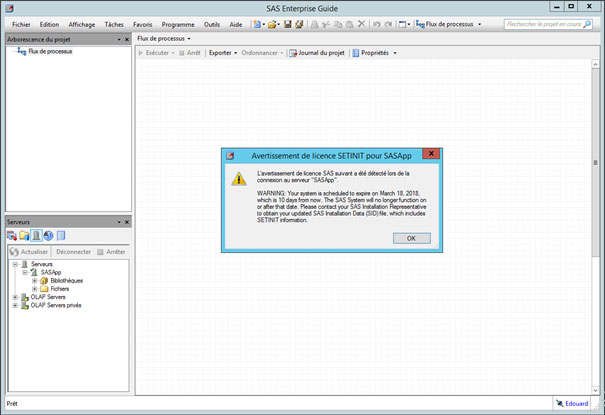Screen dimensions: 605x415
Task: Click the Save all toolbar icon
Action: [299, 24]
